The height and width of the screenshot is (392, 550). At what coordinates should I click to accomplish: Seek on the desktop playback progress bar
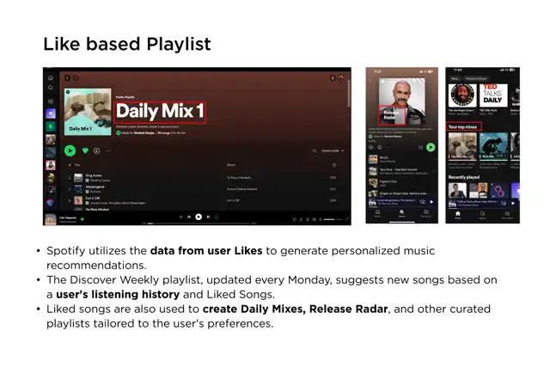(199, 223)
